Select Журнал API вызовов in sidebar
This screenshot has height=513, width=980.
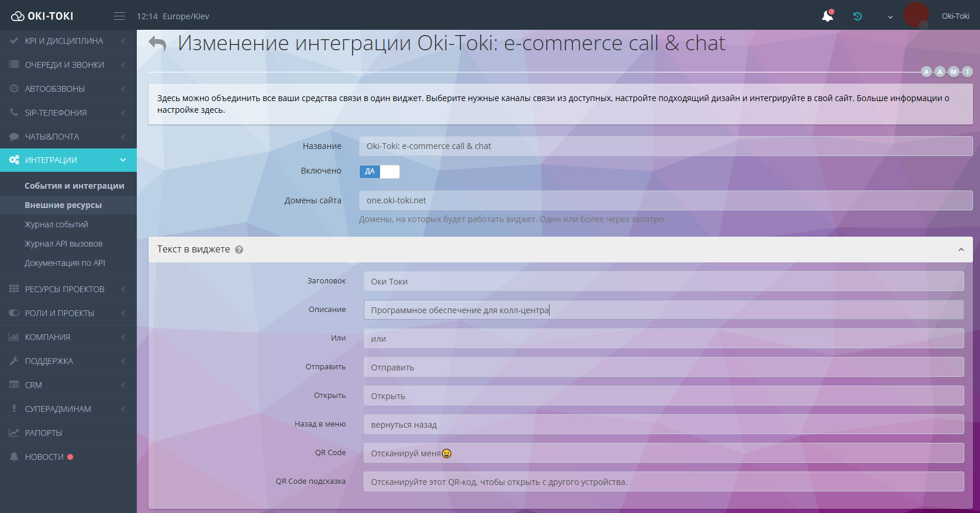click(63, 244)
